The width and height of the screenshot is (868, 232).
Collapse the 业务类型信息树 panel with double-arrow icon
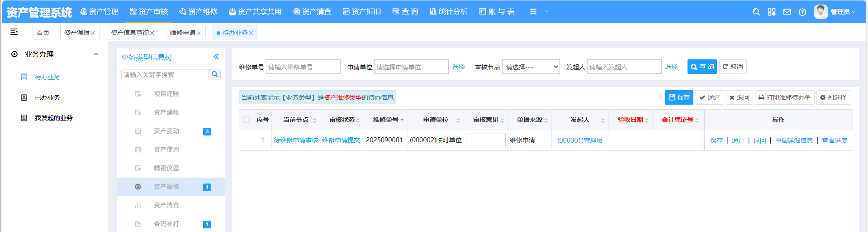[216, 57]
